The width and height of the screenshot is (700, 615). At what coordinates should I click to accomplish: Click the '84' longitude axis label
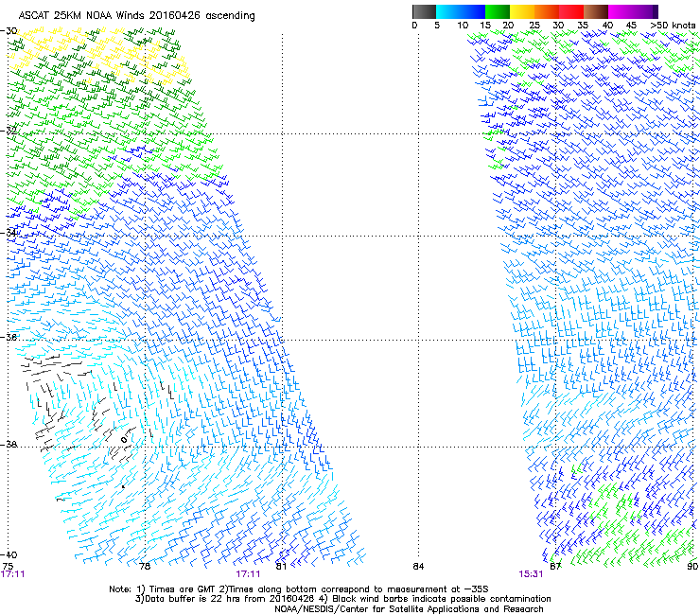click(x=418, y=567)
